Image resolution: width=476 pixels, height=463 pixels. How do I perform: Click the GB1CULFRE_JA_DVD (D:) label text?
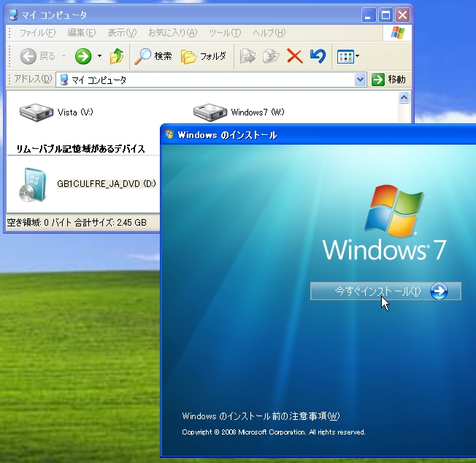click(x=107, y=184)
